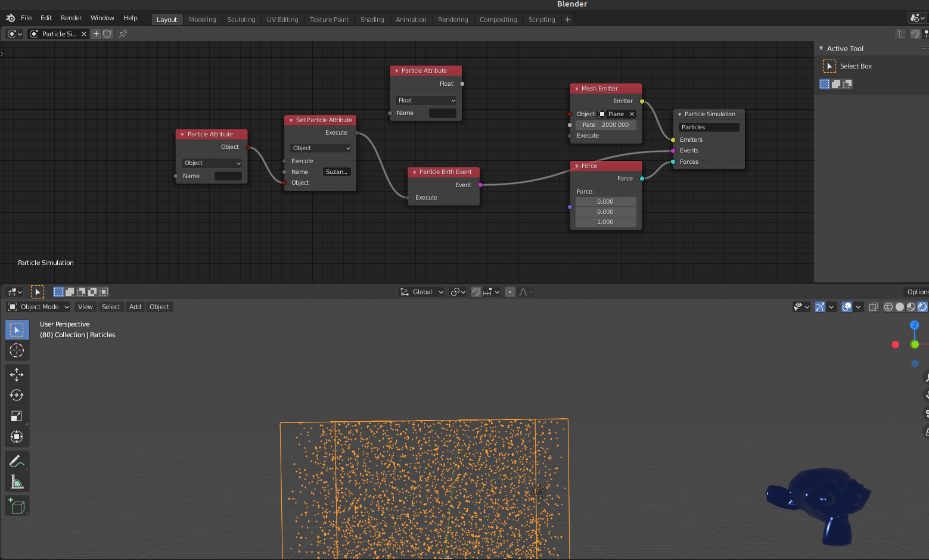Viewport: 929px width, 560px height.
Task: Toggle X-ray display in viewport header
Action: pyautogui.click(x=873, y=307)
